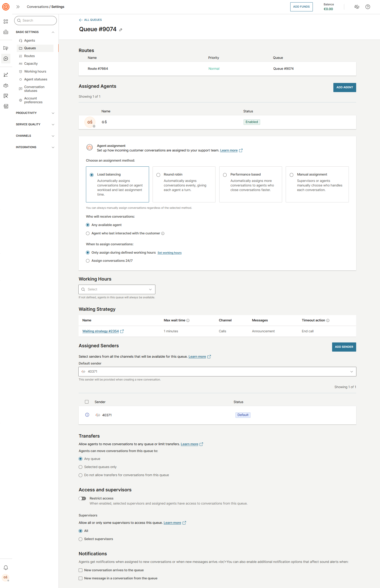380x588 pixels.
Task: Click info icon next to Timeout action
Action: [328, 320]
